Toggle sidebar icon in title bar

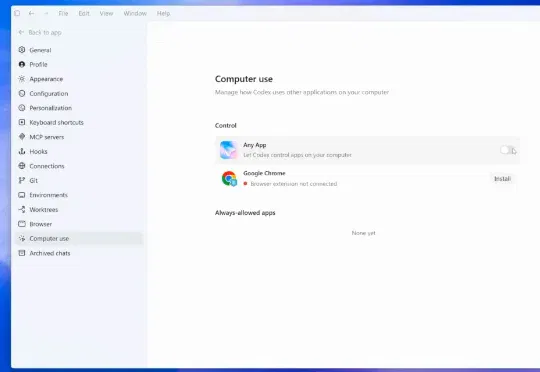(x=17, y=13)
